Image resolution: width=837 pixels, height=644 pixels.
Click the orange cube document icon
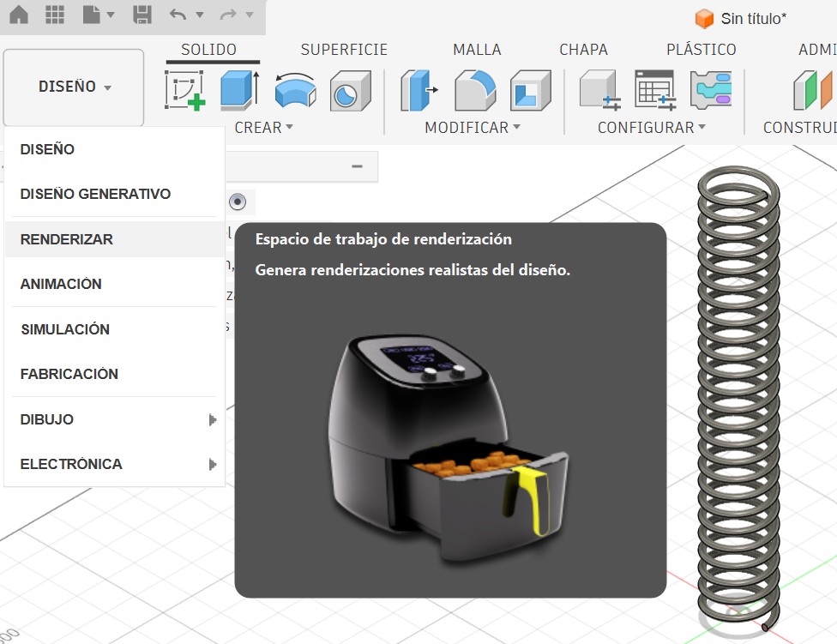704,19
